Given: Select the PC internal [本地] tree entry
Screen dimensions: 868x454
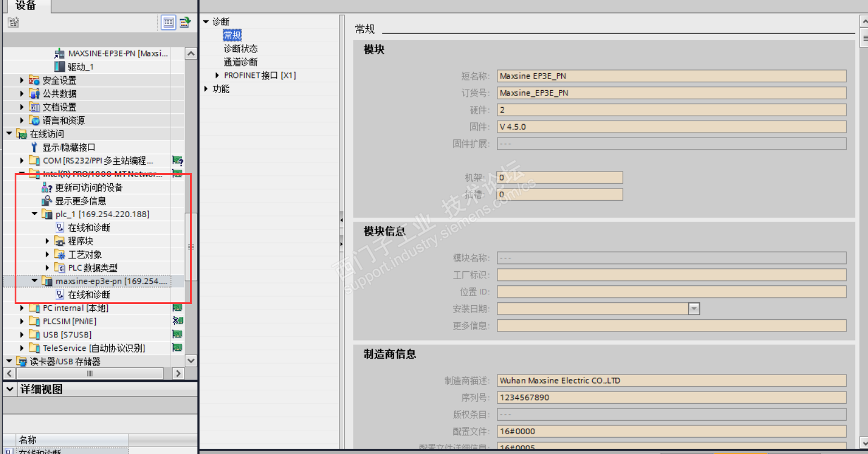Looking at the screenshot, I should click(76, 308).
